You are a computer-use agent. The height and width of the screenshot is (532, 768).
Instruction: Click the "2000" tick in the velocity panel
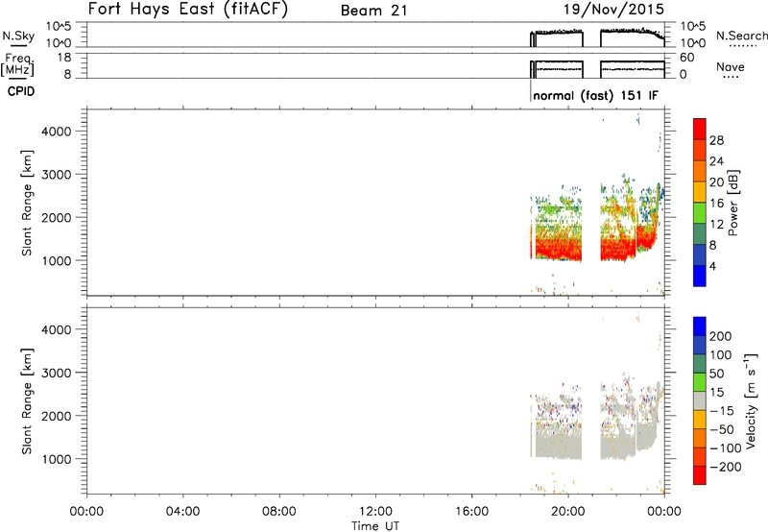(x=56, y=416)
